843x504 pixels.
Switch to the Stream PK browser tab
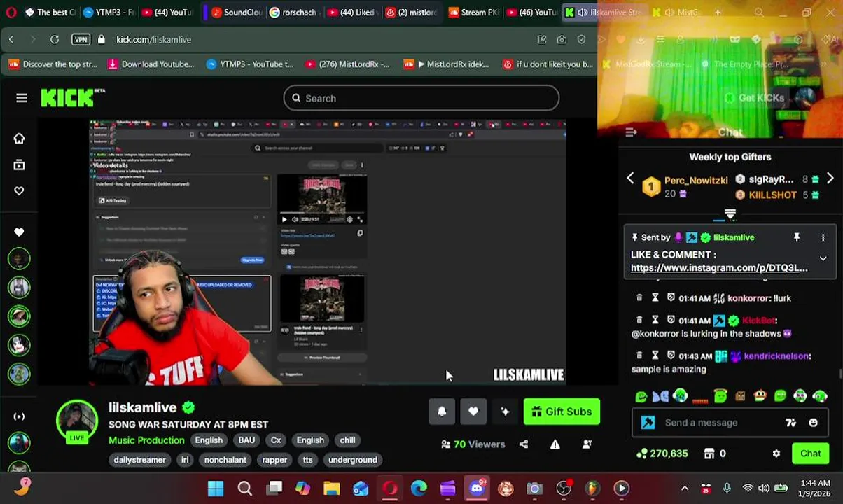coord(474,12)
